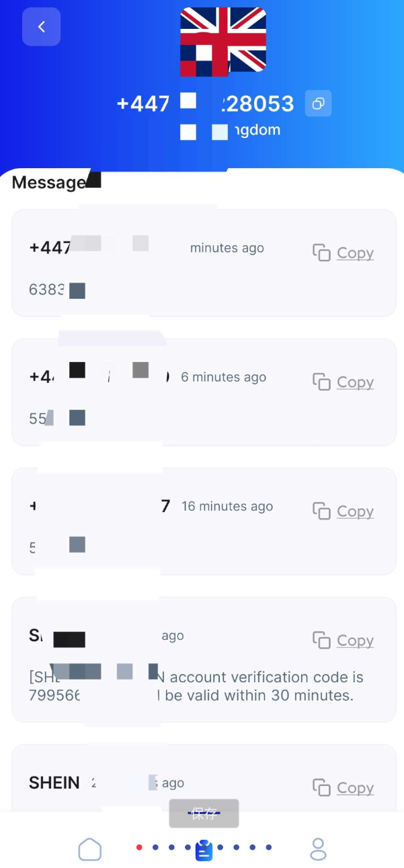Tap the phone number ending in 28053
This screenshot has width=404, height=868.
pyautogui.click(x=205, y=104)
